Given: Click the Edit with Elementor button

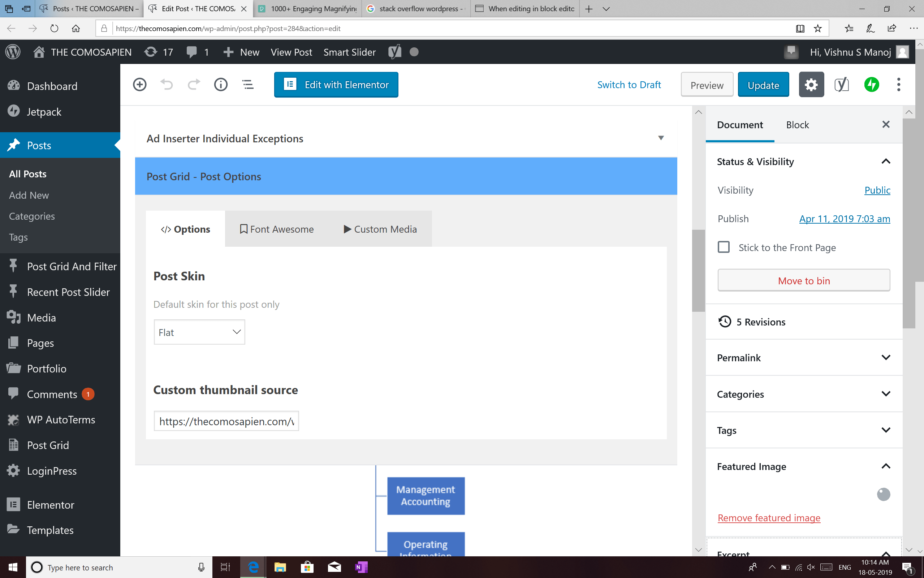Looking at the screenshot, I should [336, 85].
